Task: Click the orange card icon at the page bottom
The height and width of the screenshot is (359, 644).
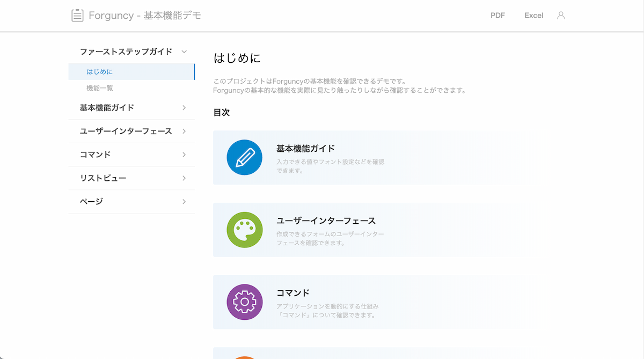Action: 244,356
